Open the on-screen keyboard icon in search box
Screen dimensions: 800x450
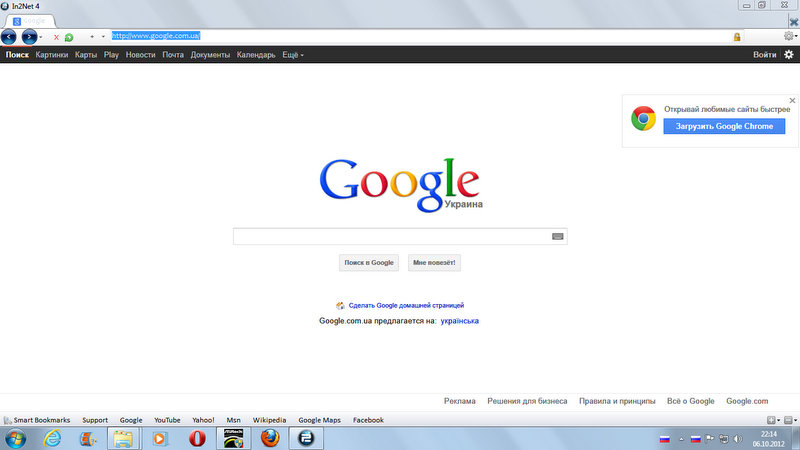558,236
